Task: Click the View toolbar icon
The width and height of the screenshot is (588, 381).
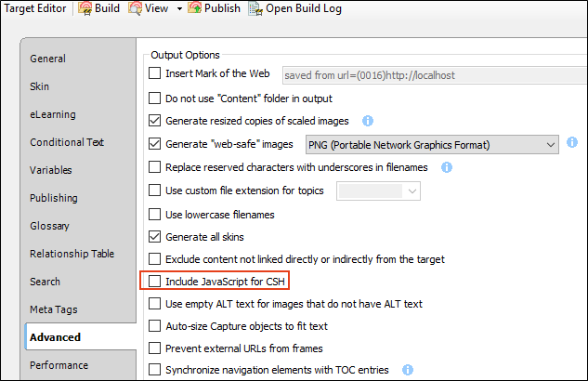Action: pos(135,8)
